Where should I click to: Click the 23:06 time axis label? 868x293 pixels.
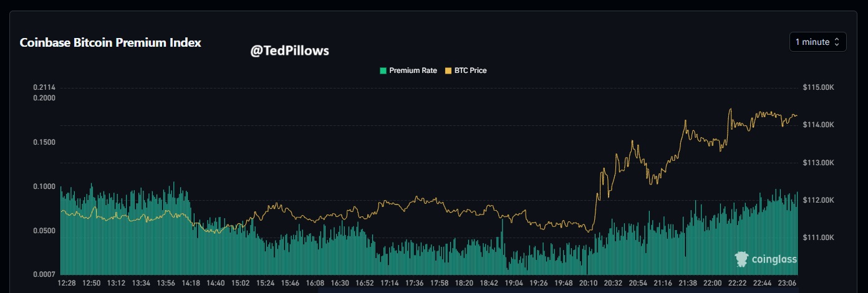point(786,283)
